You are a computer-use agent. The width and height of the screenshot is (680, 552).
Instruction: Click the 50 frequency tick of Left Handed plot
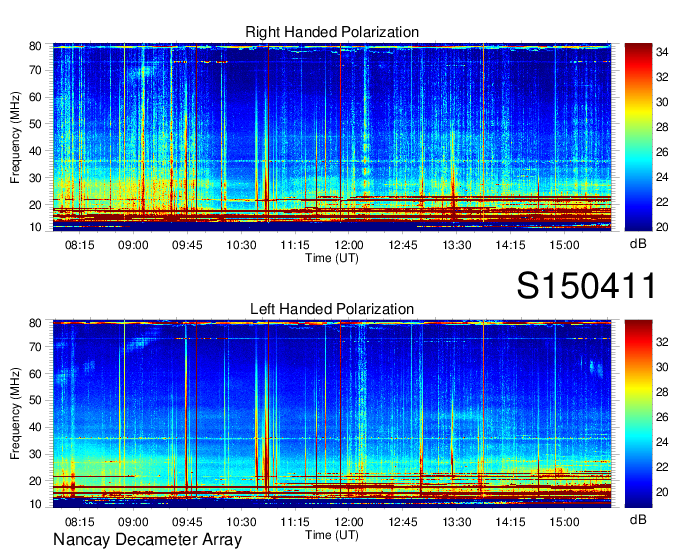tap(35, 401)
